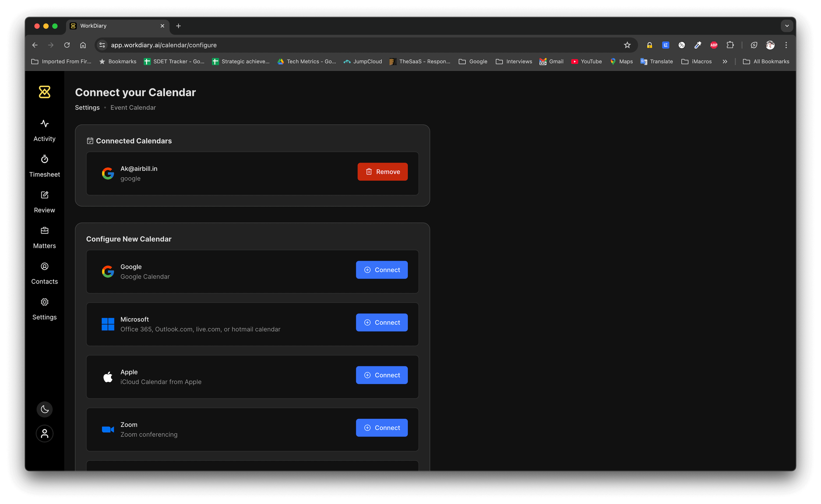Open the Chrome three-dot menu
Screen dimensions: 821x504
tap(786, 45)
